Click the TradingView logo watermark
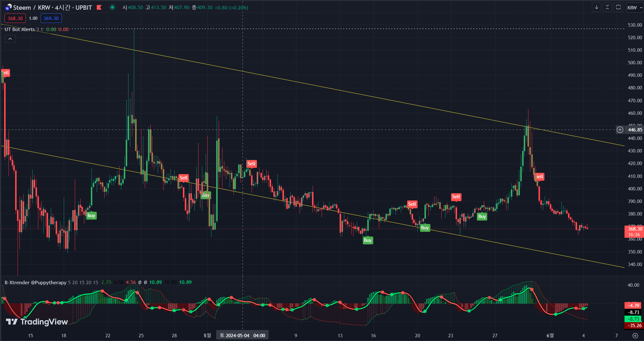Viewport: 644px width, 341px height. tap(37, 322)
